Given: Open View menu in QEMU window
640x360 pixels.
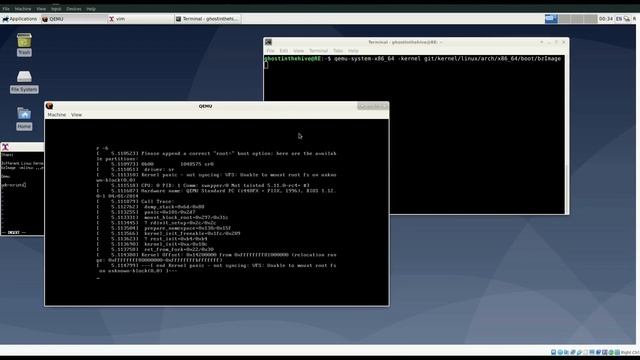Looking at the screenshot, I should click(76, 115).
